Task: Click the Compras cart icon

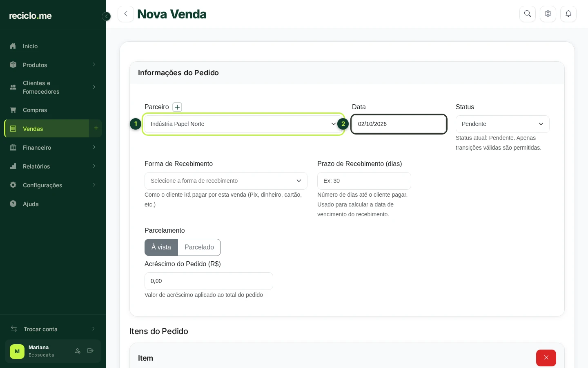Action: [x=13, y=110]
